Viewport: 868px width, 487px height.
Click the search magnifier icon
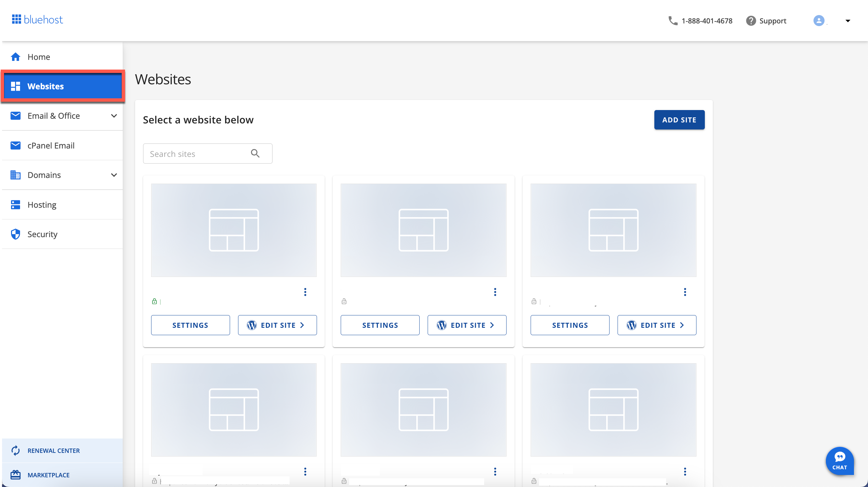pos(255,154)
